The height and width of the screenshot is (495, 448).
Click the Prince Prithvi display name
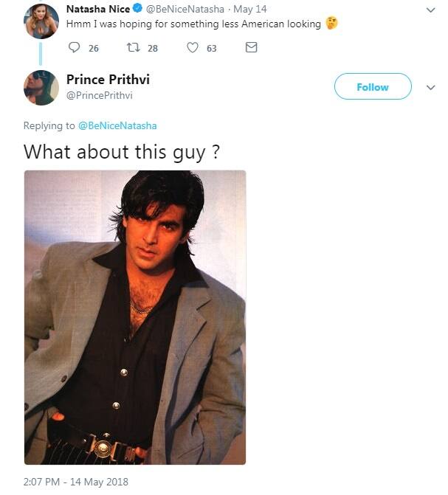pos(108,80)
